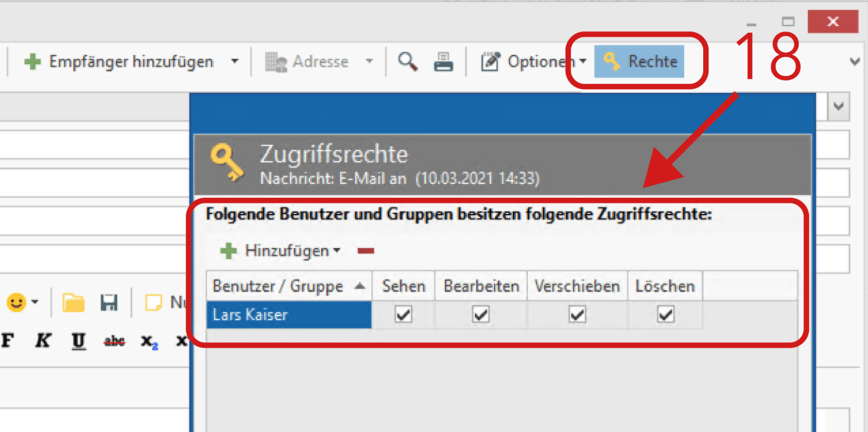Toggle bold formatting with the F icon
The width and height of the screenshot is (868, 432).
point(9,340)
